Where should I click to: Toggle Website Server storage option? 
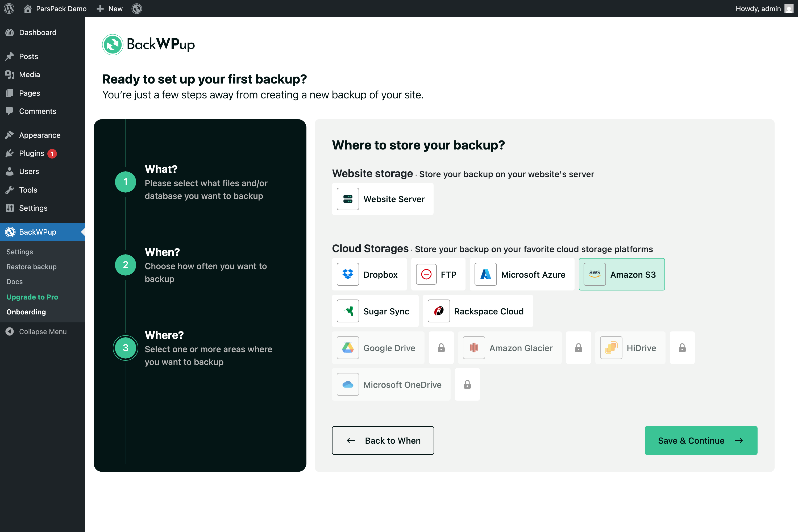[x=383, y=199]
